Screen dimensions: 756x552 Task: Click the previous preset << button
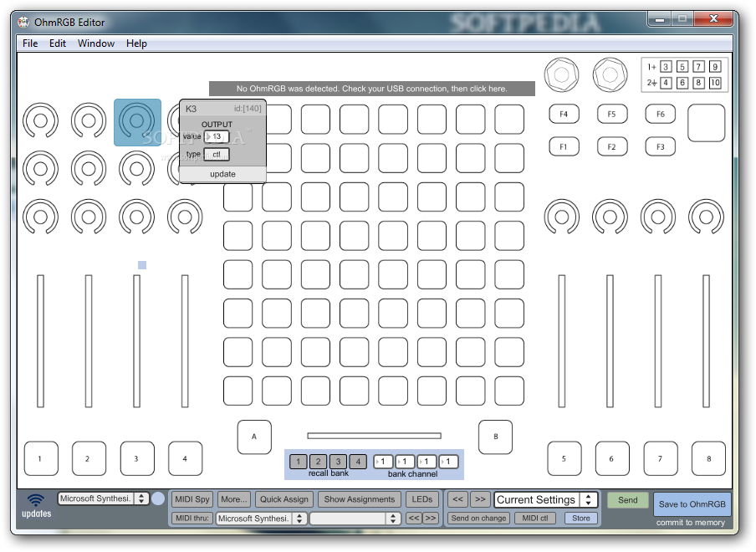(457, 499)
